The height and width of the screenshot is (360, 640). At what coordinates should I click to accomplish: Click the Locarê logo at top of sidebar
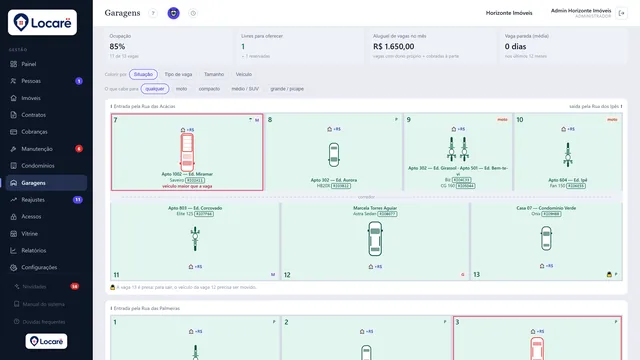(x=42, y=22)
